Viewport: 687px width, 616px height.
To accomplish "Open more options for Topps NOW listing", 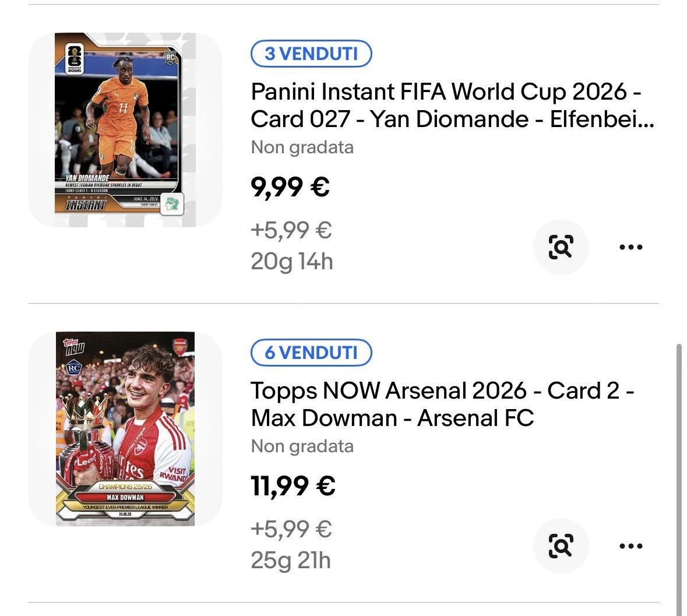I will pyautogui.click(x=631, y=546).
